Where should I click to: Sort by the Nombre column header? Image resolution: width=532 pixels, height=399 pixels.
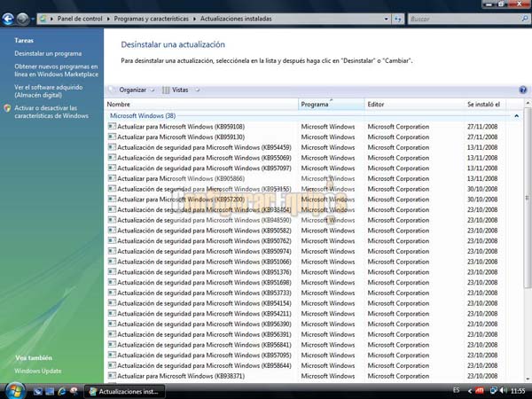201,105
